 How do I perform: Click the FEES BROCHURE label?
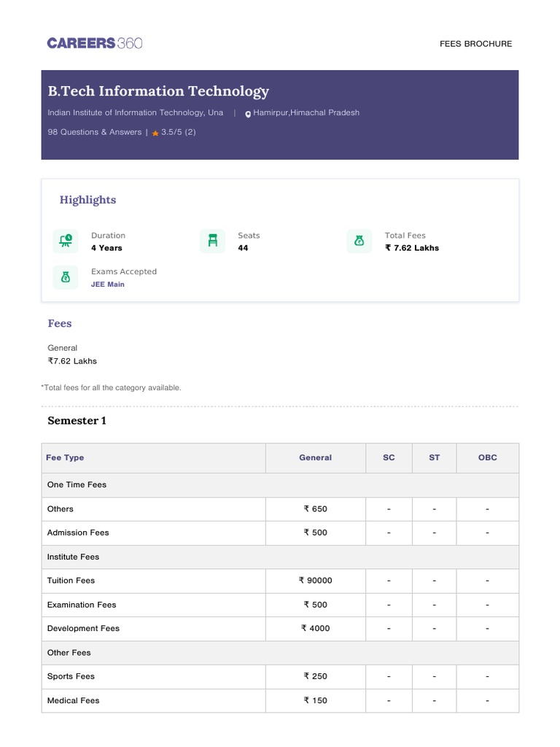coord(475,44)
